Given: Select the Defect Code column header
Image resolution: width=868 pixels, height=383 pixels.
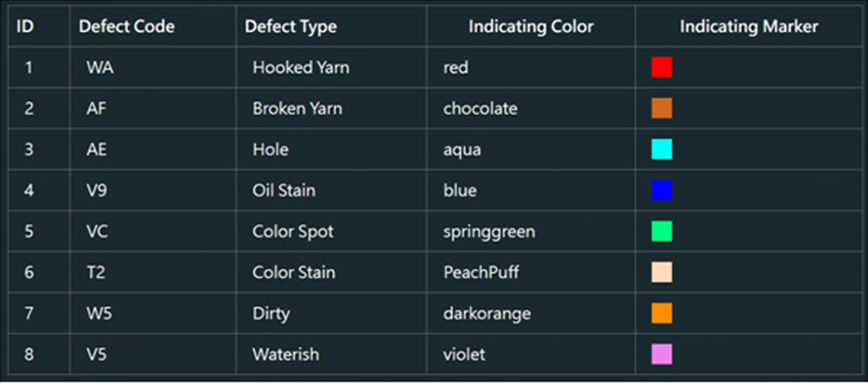Looking at the screenshot, I should (127, 27).
